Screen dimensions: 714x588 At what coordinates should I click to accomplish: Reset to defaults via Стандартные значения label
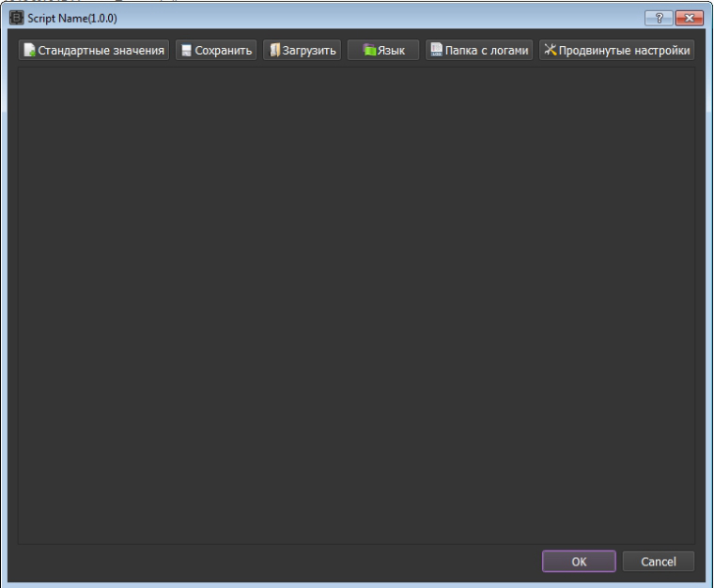pyautogui.click(x=101, y=51)
